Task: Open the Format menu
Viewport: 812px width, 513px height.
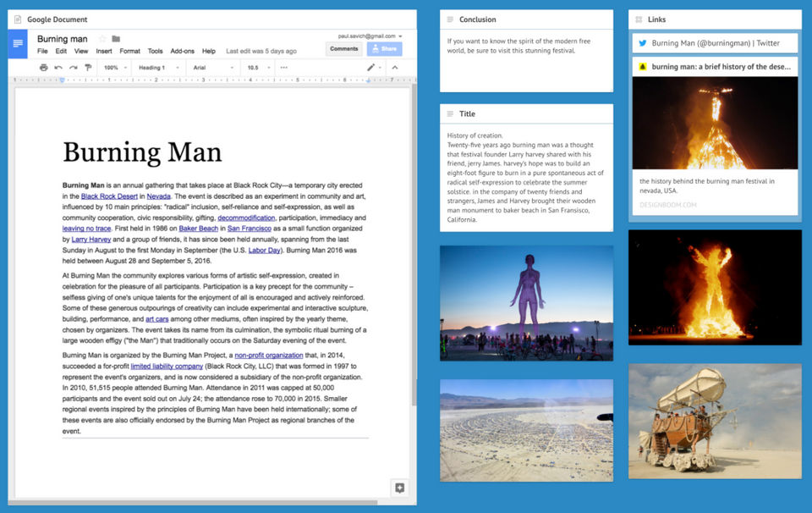Action: coord(129,52)
